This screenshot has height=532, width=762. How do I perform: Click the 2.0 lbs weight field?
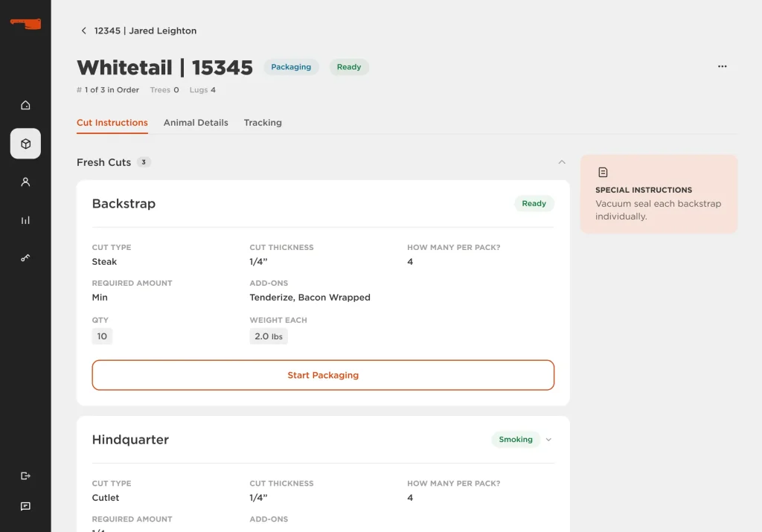[x=269, y=336]
